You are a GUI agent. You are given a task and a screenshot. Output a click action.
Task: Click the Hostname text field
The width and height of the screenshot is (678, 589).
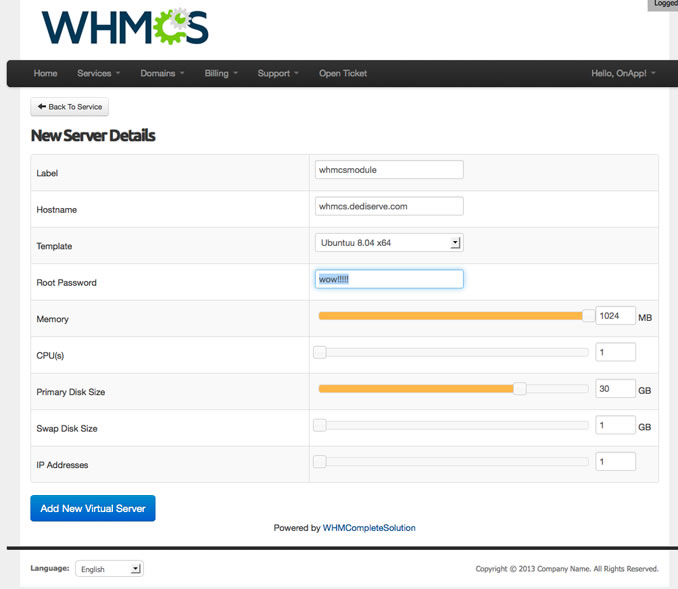click(389, 206)
